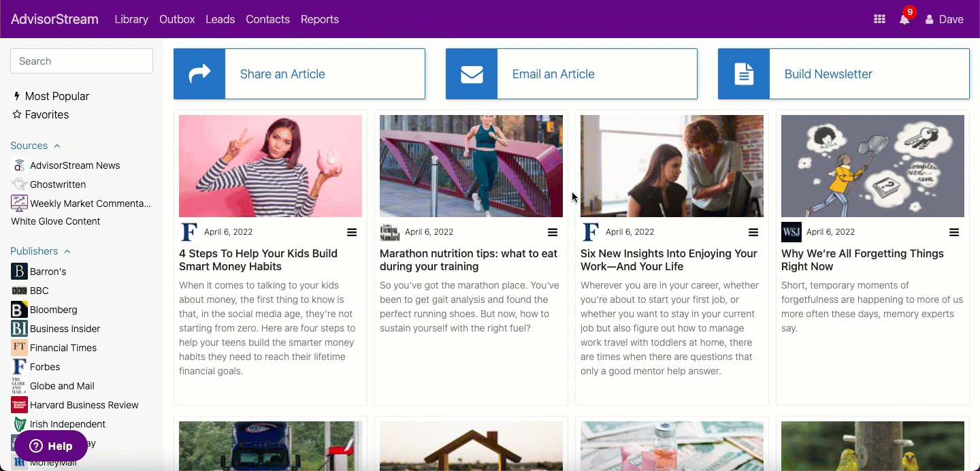Open Six New Insights article title
The width and height of the screenshot is (980, 471).
669,260
